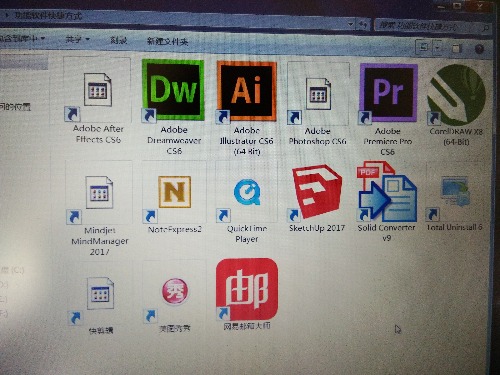Select the Adobe Premiere Pro CS6 icon
This screenshot has width=500, height=375.
(389, 93)
